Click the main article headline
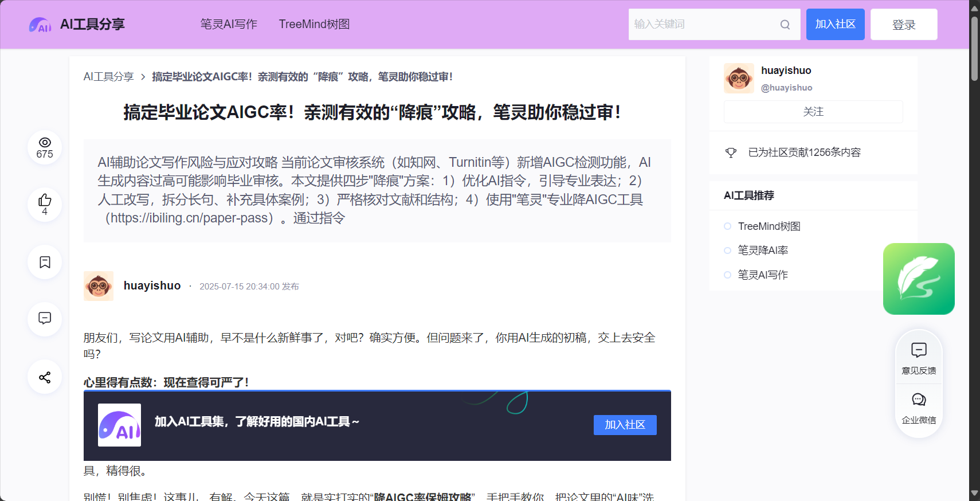Image resolution: width=980 pixels, height=501 pixels. click(x=373, y=112)
